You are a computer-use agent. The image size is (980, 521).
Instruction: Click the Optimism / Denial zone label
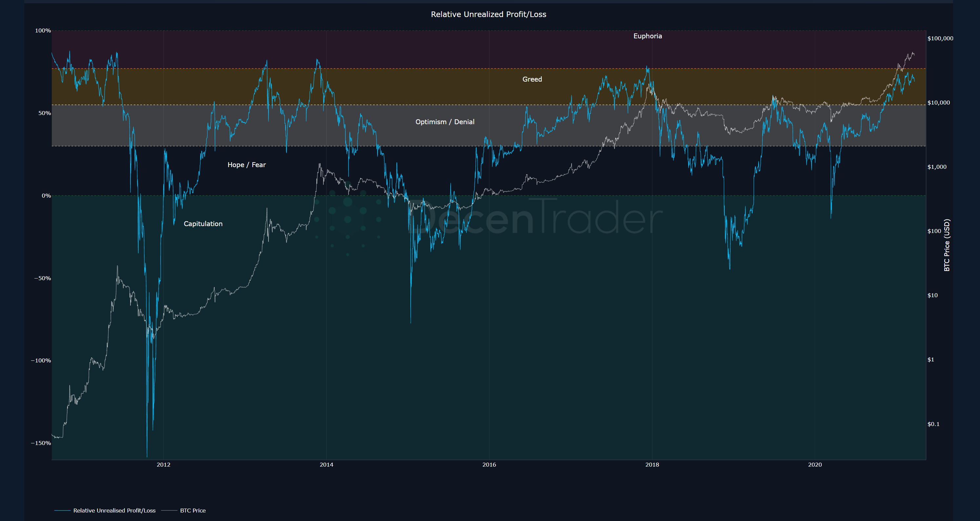445,122
